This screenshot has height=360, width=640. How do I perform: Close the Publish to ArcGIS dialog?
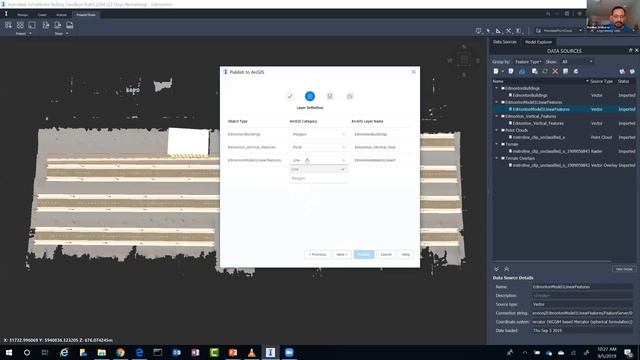coord(413,72)
